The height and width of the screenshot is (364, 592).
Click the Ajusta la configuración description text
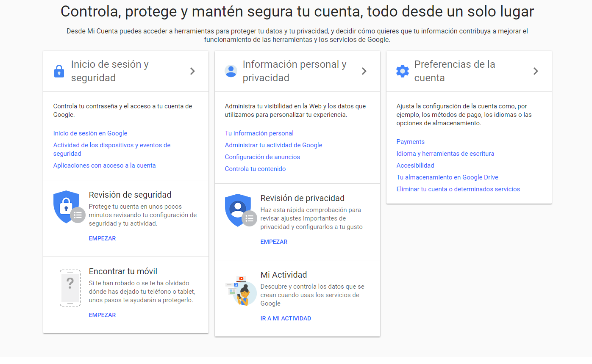(464, 115)
